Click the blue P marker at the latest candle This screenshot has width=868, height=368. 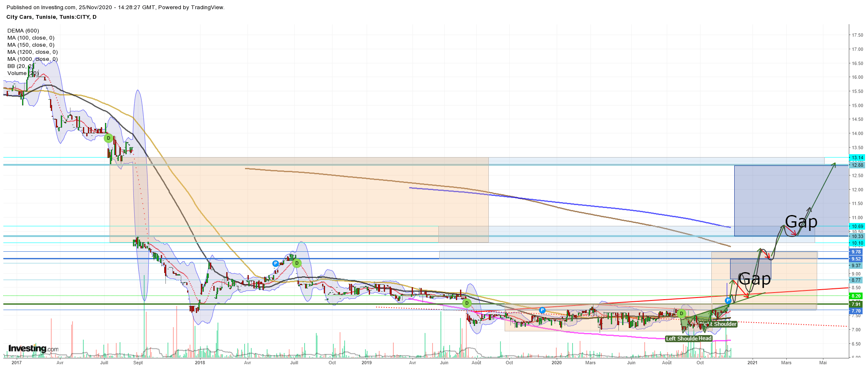(728, 300)
